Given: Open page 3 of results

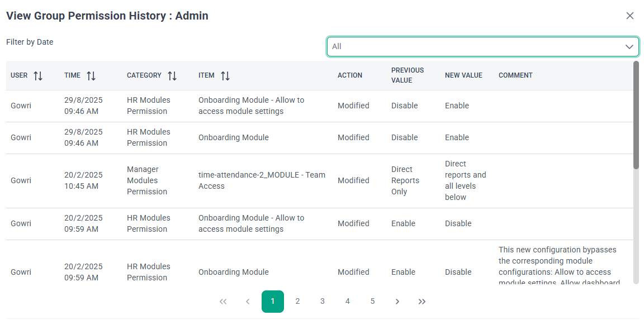Looking at the screenshot, I should click(x=323, y=302).
